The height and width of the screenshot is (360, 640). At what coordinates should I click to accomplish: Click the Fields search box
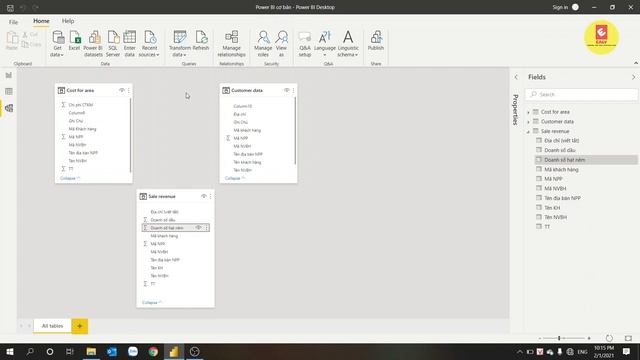[x=582, y=94]
